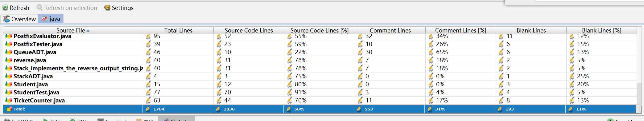
Task: Click QueueADT.java's 65% comment lines percentage
Action: (x=442, y=52)
